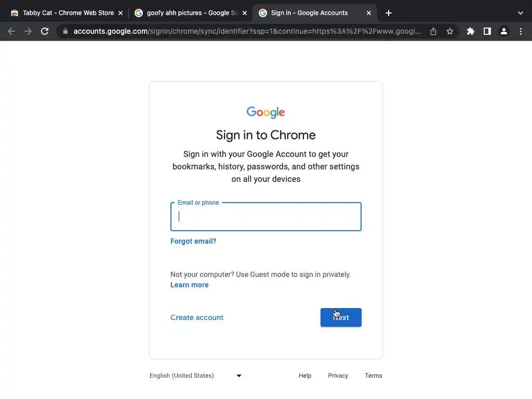Click the Forgot email? link
The height and width of the screenshot is (399, 532).
pos(193,241)
